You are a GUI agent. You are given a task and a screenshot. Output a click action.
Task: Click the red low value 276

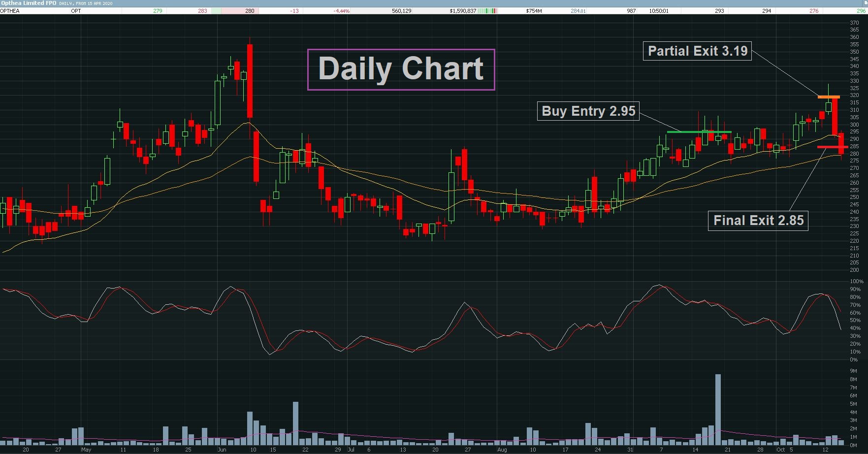(814, 11)
